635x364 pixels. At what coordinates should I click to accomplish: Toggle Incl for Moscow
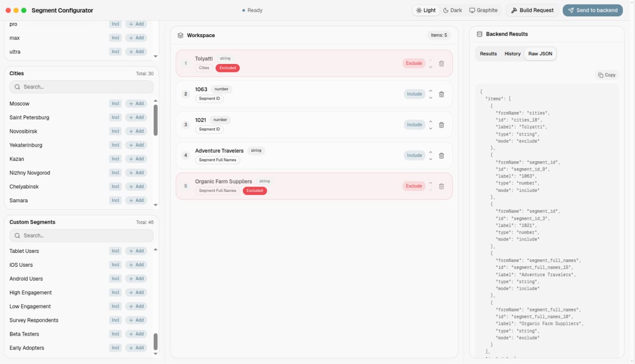click(x=116, y=104)
